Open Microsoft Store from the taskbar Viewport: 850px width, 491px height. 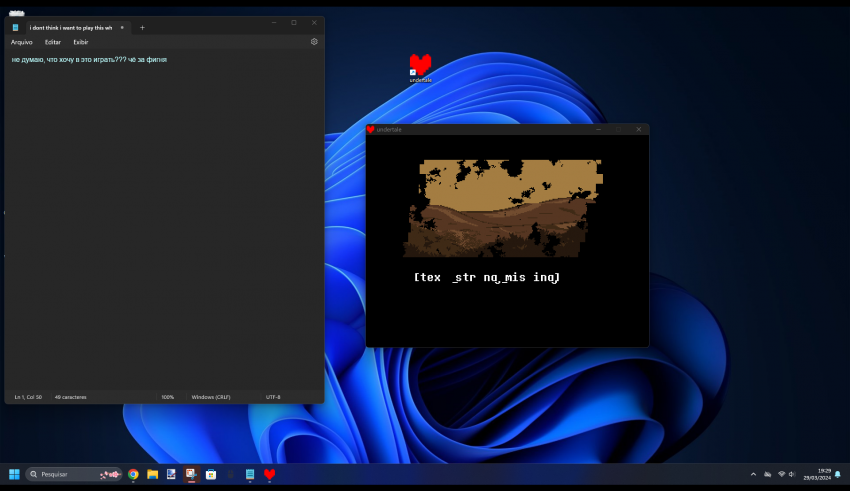211,474
